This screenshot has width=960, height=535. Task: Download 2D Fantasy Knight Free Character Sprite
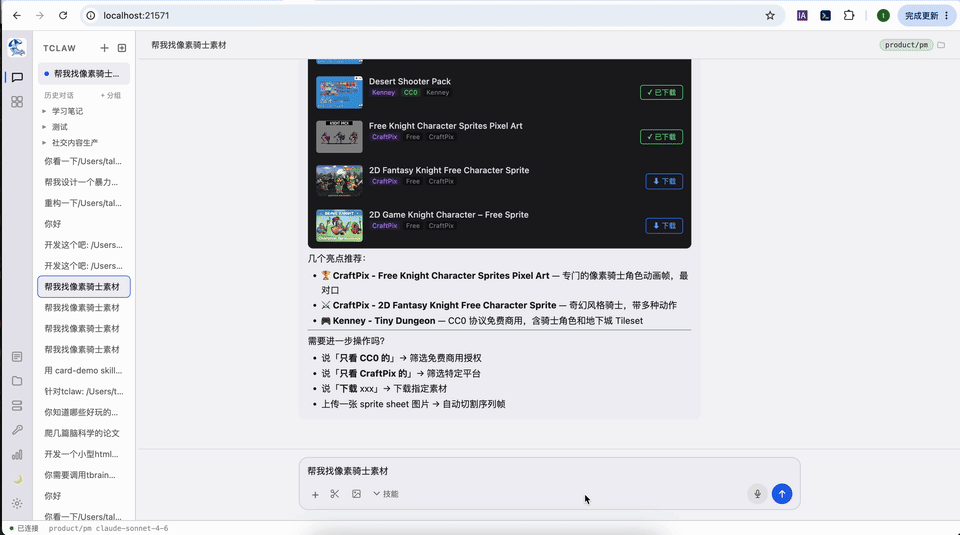point(664,181)
